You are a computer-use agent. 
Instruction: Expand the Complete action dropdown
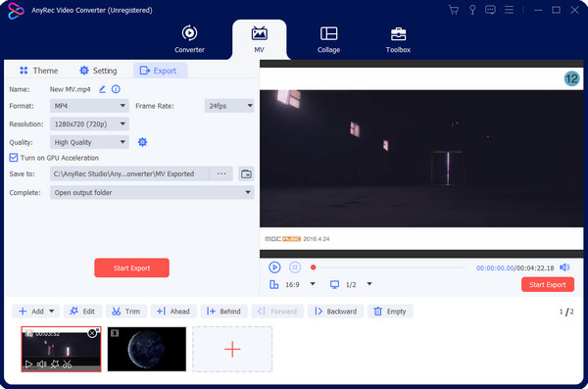click(152, 192)
